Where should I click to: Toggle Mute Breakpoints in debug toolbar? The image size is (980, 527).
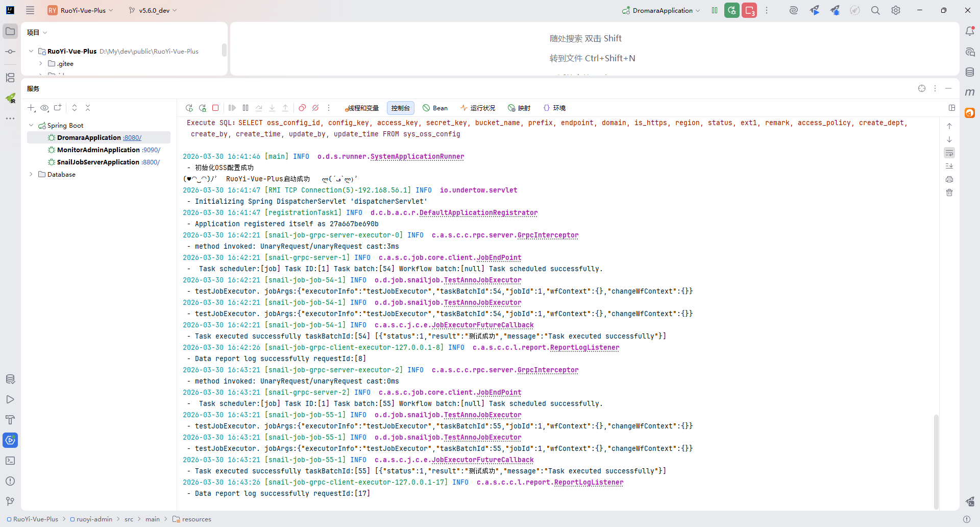click(315, 108)
